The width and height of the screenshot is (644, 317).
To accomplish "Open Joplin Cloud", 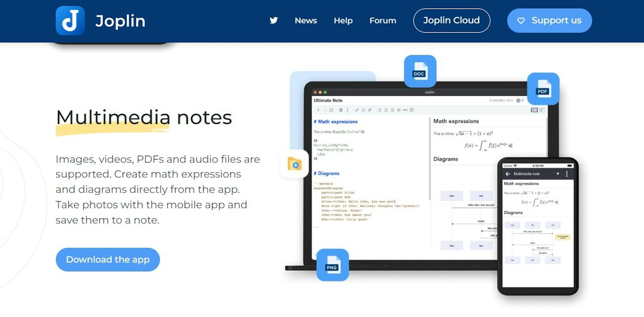I will pos(451,20).
